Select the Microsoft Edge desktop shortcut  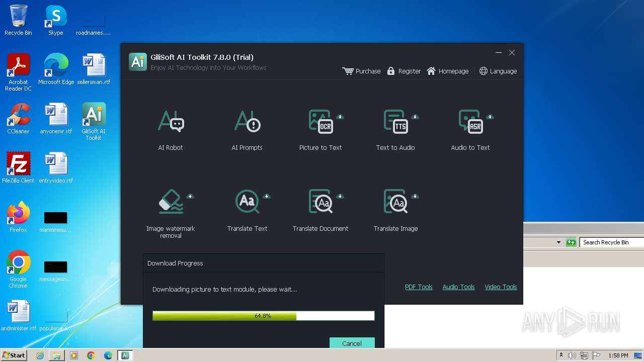56,69
